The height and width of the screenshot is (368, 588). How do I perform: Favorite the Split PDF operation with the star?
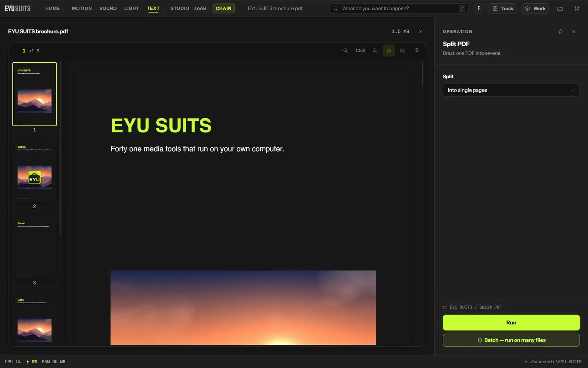560,32
